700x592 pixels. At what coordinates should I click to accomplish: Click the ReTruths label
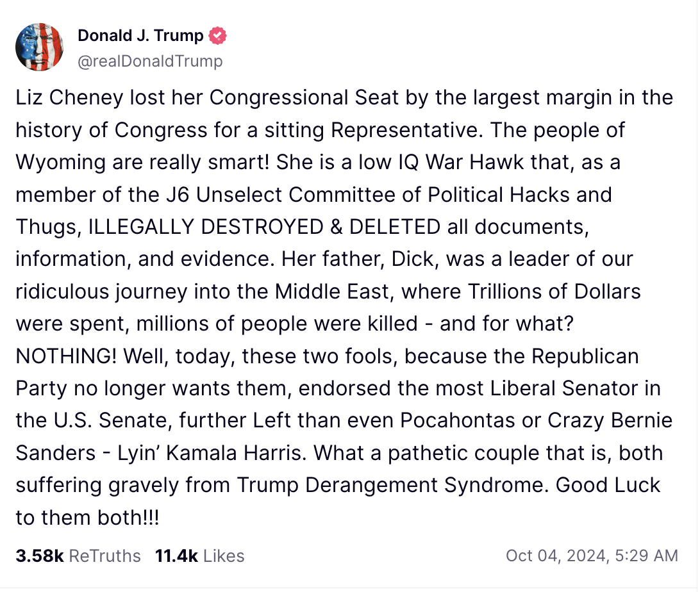[104, 555]
